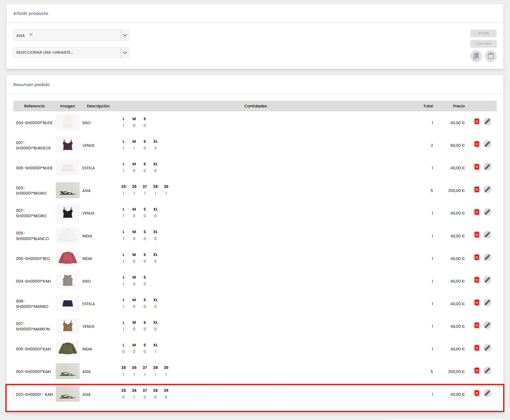Edit the 005-SH00001*RED INDIA row
Screen dimensions: 510x420
click(487, 257)
